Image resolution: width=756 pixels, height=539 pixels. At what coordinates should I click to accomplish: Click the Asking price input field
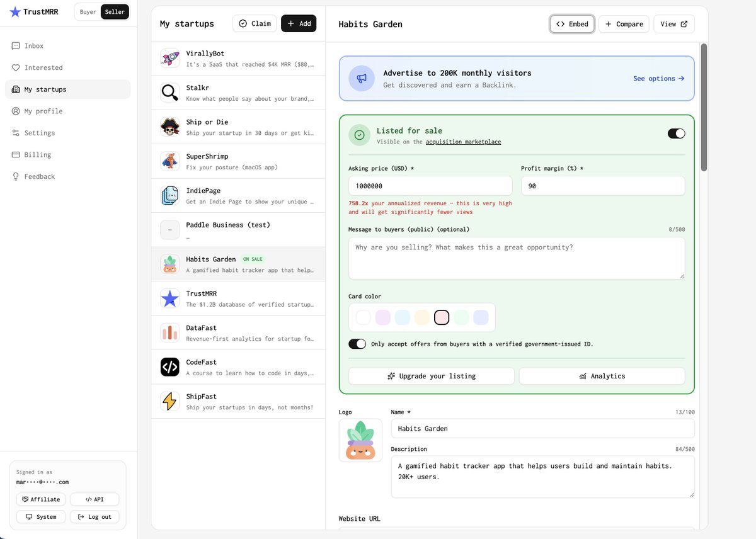coord(430,186)
